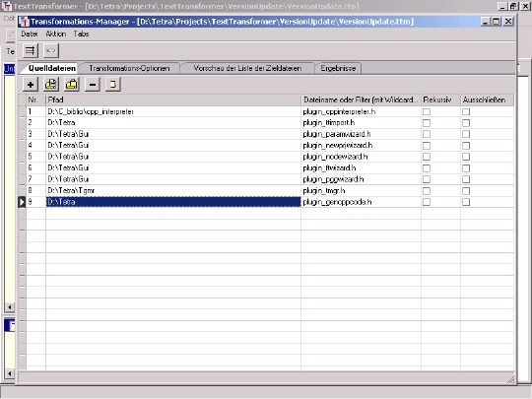
Task: Click the plus icon to add row
Action: 31,84
